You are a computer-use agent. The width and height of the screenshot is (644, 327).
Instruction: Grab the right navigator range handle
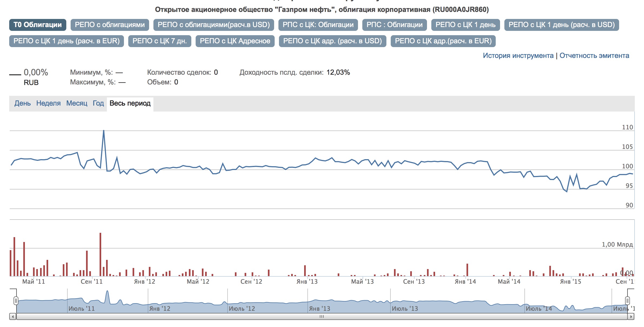click(x=627, y=301)
